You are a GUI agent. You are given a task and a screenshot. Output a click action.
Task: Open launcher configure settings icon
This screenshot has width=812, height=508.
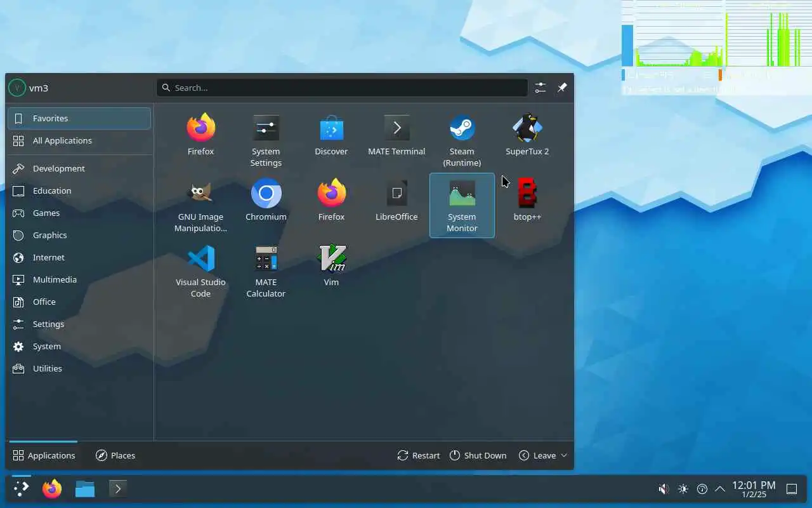coord(540,88)
